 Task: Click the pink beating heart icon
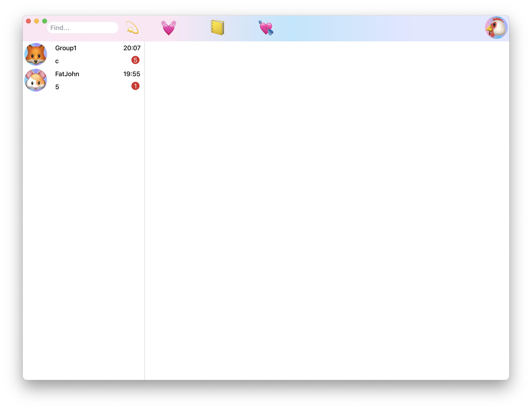(x=168, y=28)
